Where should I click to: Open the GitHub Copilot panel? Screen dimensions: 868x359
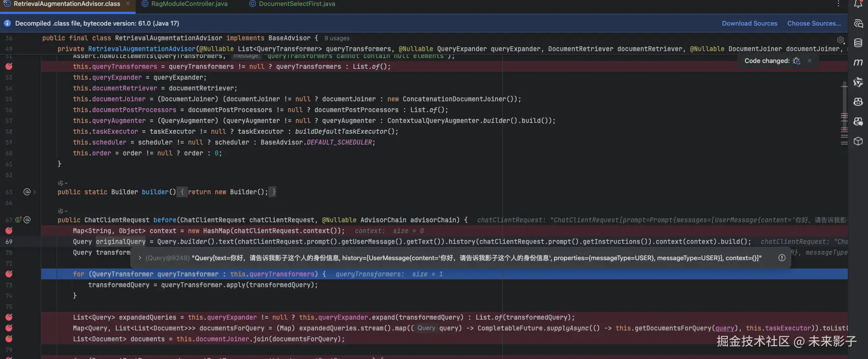858,102
